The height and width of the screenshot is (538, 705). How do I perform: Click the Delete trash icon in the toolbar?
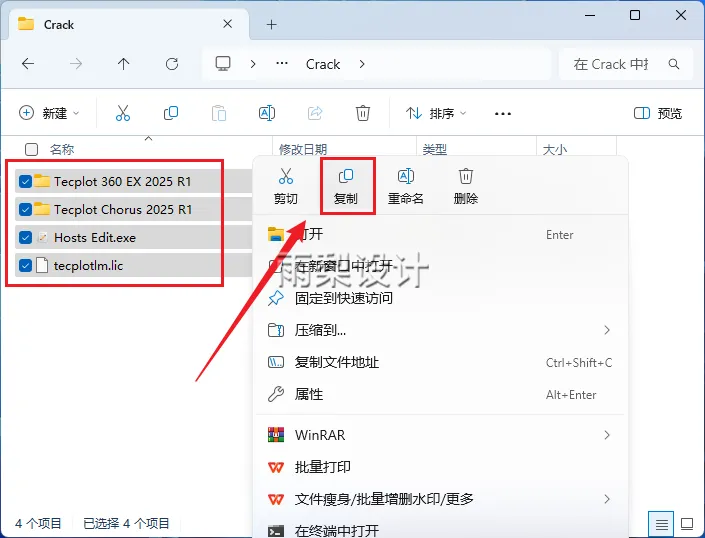tap(363, 113)
